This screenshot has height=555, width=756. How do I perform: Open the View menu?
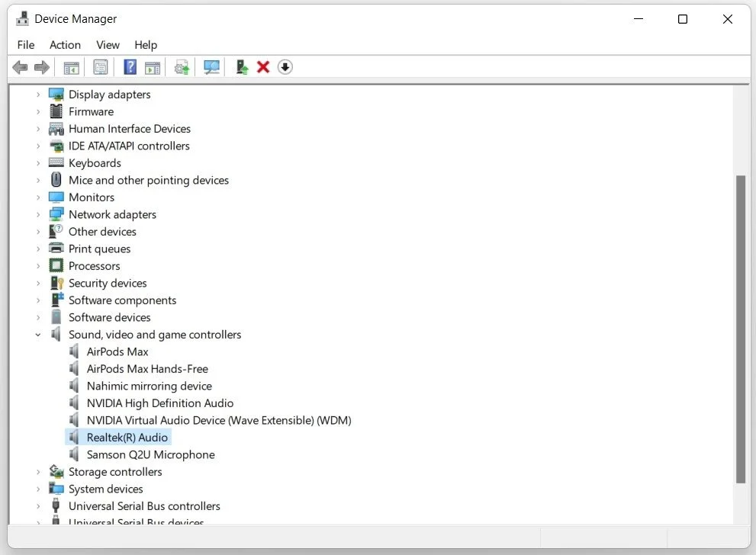pyautogui.click(x=108, y=45)
